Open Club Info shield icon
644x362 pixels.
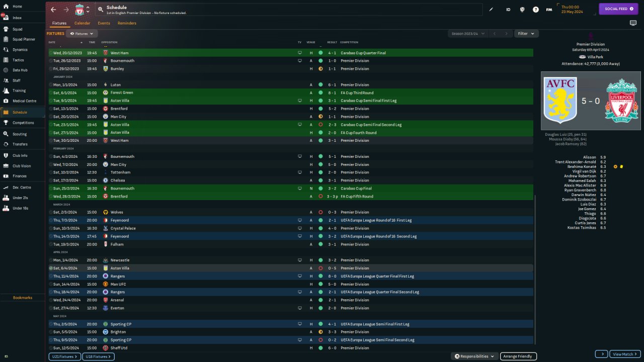click(x=6, y=155)
